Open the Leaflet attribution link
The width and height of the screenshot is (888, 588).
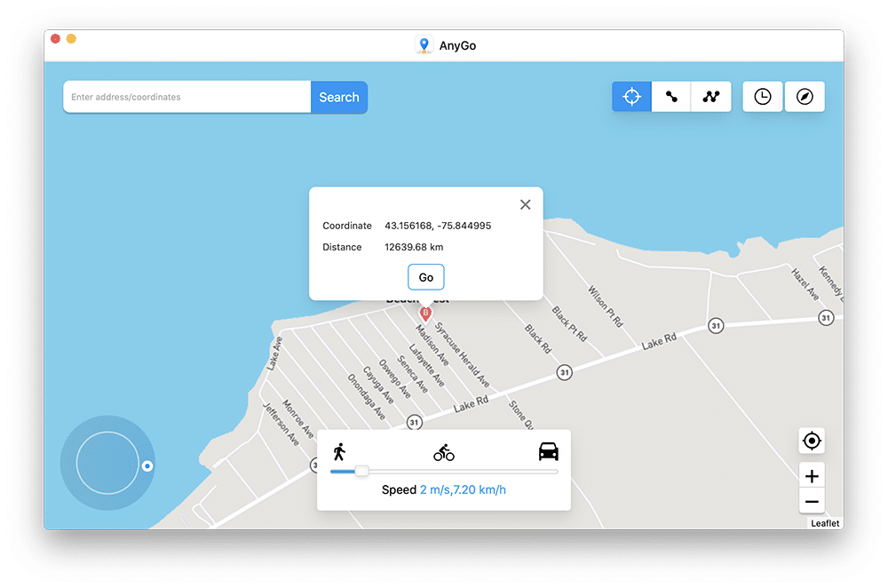(825, 523)
